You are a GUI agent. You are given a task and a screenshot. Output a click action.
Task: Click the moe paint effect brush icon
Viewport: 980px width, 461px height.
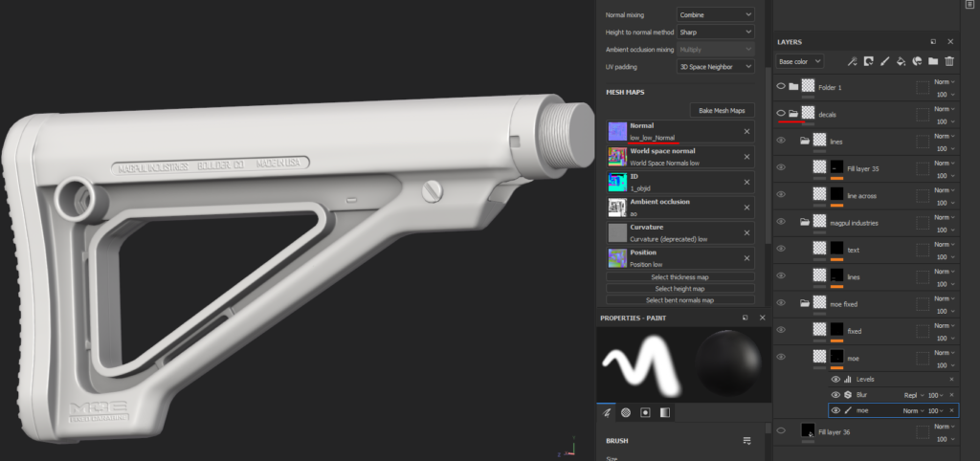[x=848, y=410]
